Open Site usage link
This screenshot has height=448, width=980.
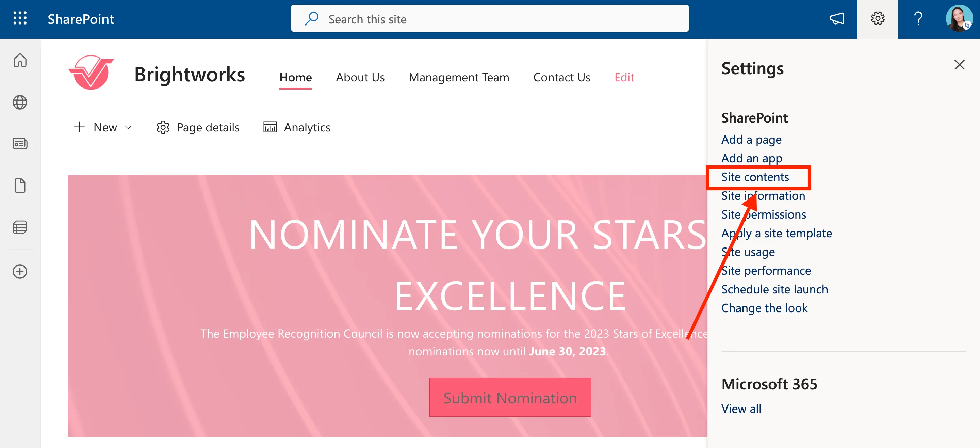click(x=748, y=252)
